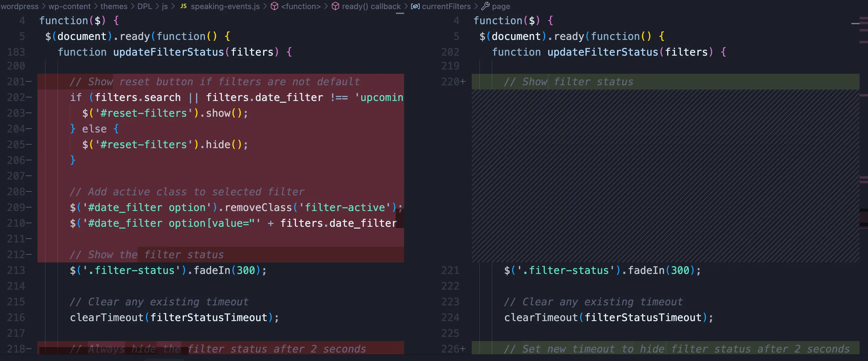Click 'clearTimeout(filterStatusTimeout)' in right pane
This screenshot has height=361, width=868.
tap(609, 317)
